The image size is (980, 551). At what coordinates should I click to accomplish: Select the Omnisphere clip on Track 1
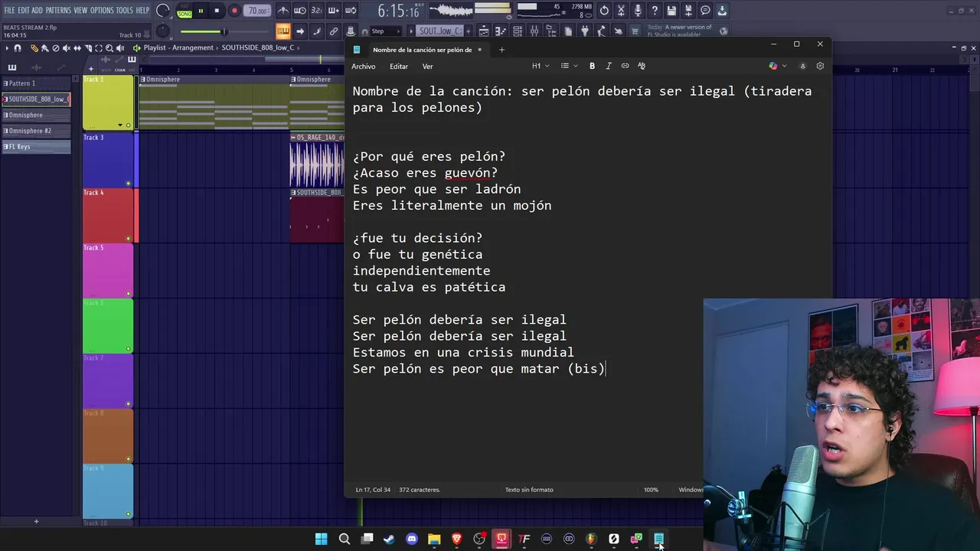[x=214, y=103]
